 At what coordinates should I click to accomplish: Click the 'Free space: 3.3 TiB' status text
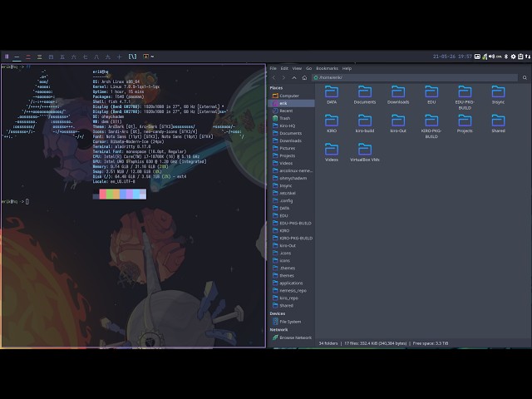pyautogui.click(x=431, y=343)
